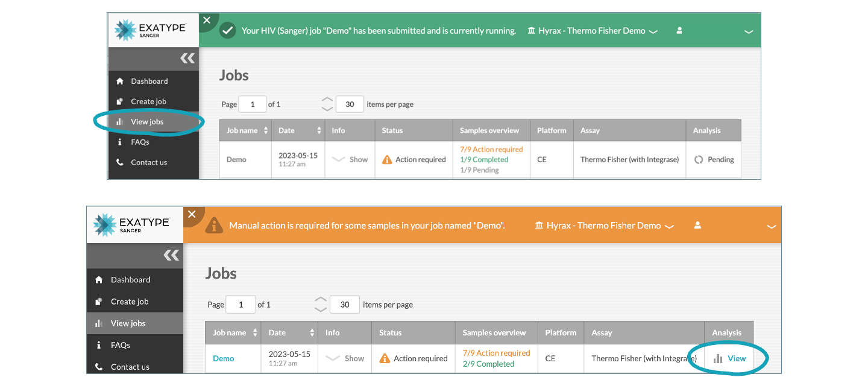Close the orange manual action notification in bottom screenshot

(x=192, y=214)
